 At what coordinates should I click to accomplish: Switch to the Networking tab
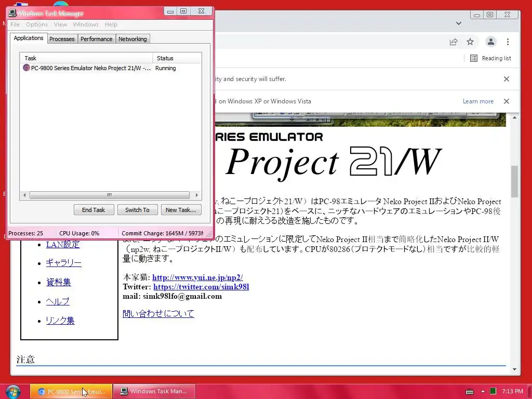point(132,39)
